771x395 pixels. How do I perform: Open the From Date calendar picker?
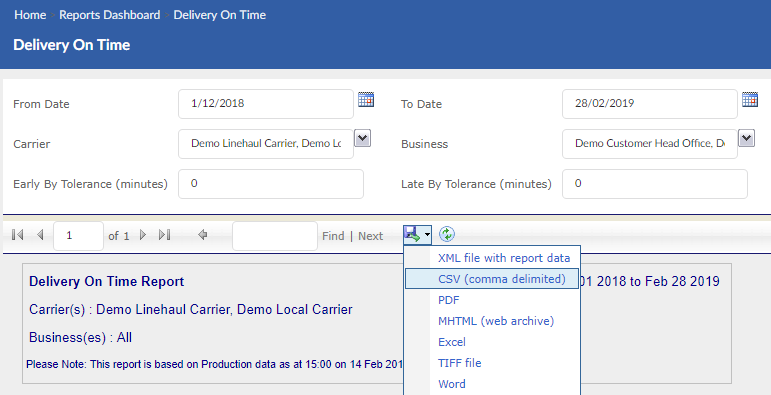coord(366,99)
